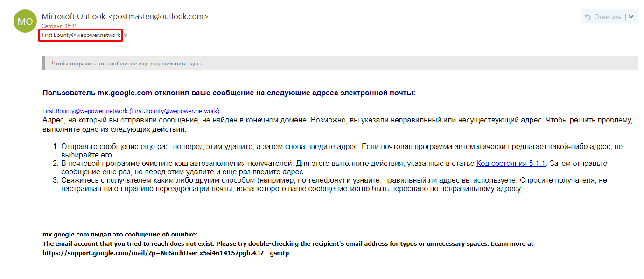
Task: Open the First.Bounty@wepower.network link in message body
Action: [x=131, y=111]
